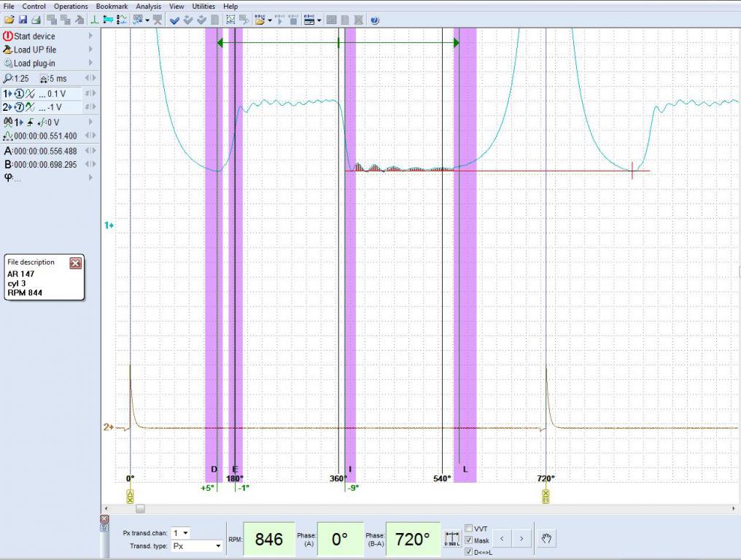Click the blue help question mark icon
This screenshot has height=560, width=741.
tap(374, 20)
